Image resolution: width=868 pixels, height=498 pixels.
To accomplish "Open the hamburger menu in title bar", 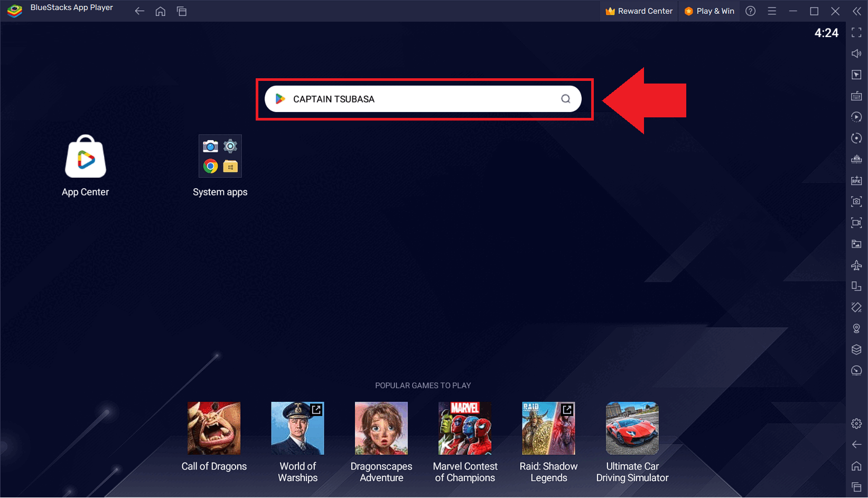I will tap(772, 11).
